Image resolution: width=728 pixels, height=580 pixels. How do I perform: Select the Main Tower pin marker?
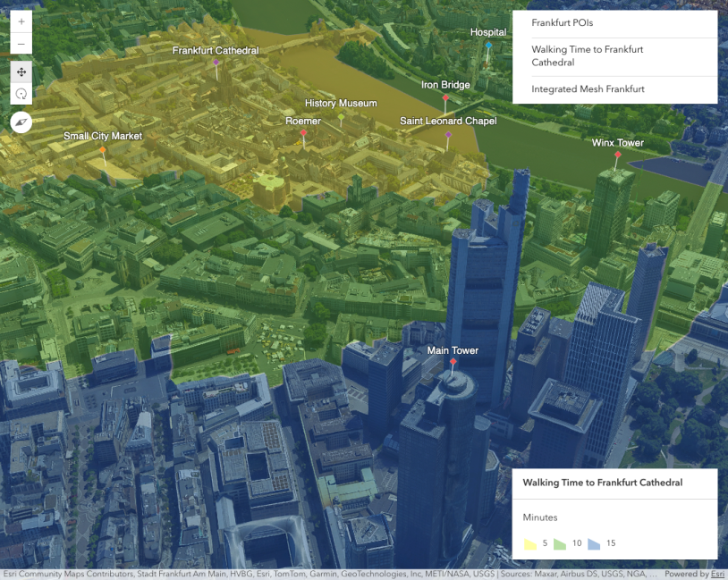[453, 363]
